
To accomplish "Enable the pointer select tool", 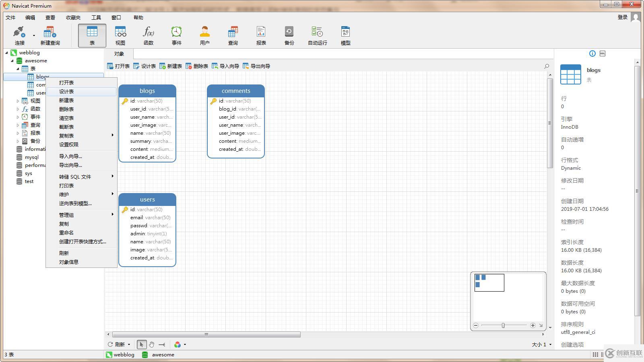I will pos(141,344).
